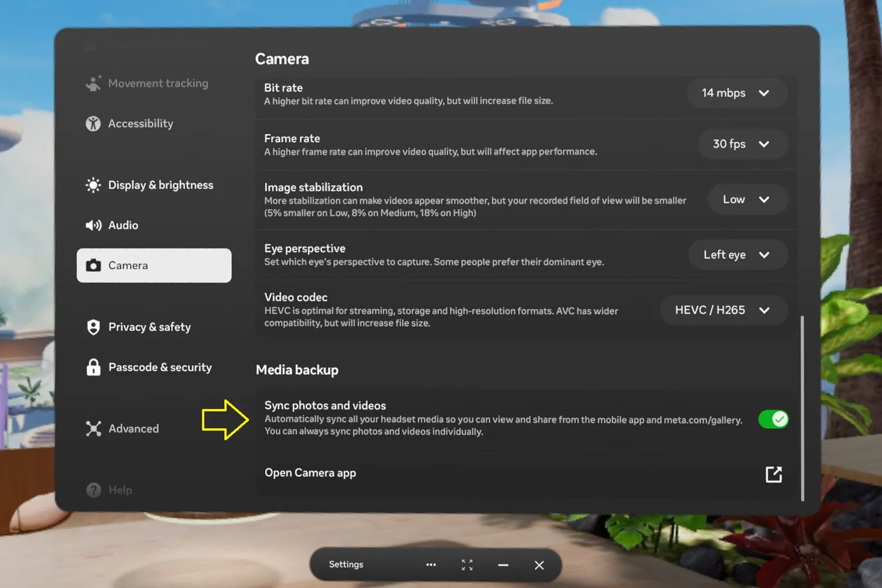Click the Video codec label

point(296,297)
